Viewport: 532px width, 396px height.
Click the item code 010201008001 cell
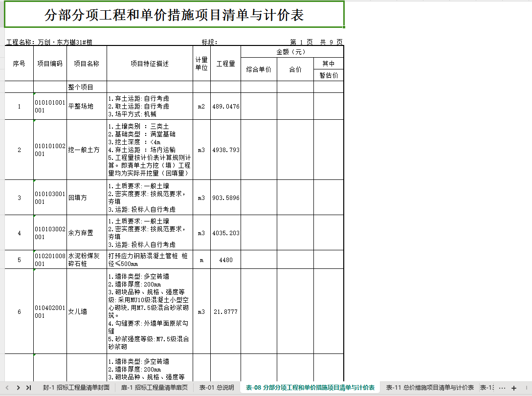(x=50, y=260)
